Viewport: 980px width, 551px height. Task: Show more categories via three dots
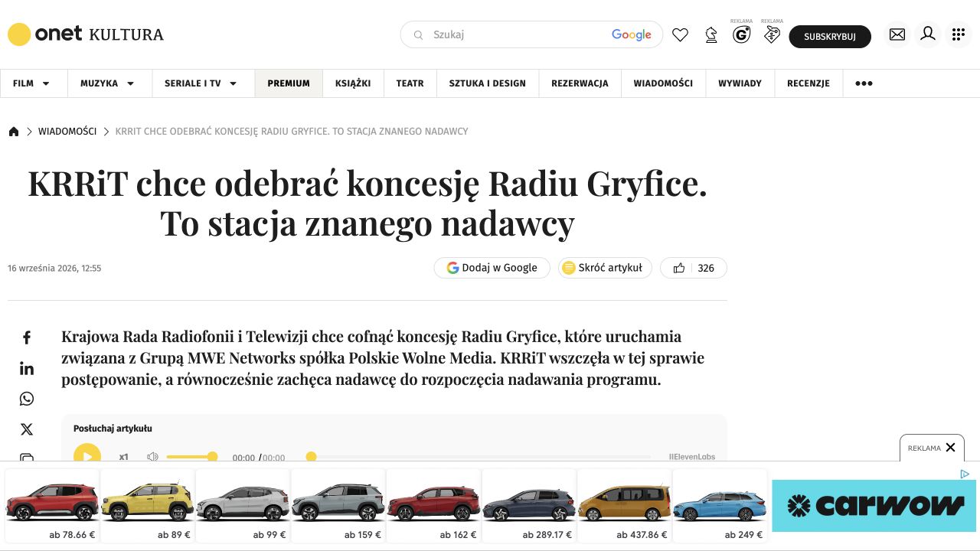pos(864,83)
